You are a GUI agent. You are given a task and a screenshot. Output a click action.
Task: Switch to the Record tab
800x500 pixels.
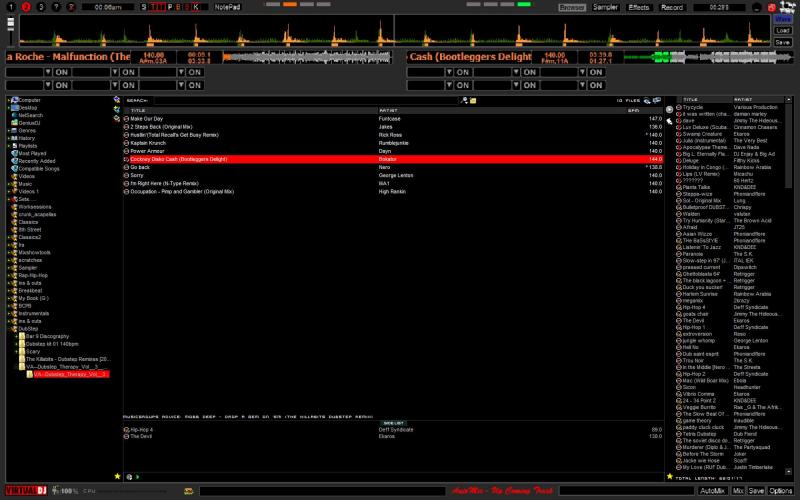pyautogui.click(x=672, y=8)
